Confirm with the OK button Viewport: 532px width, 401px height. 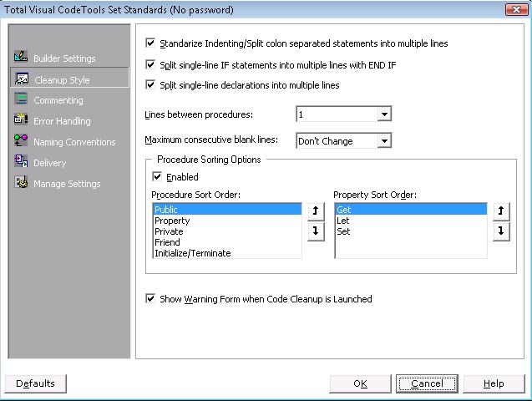pos(360,383)
